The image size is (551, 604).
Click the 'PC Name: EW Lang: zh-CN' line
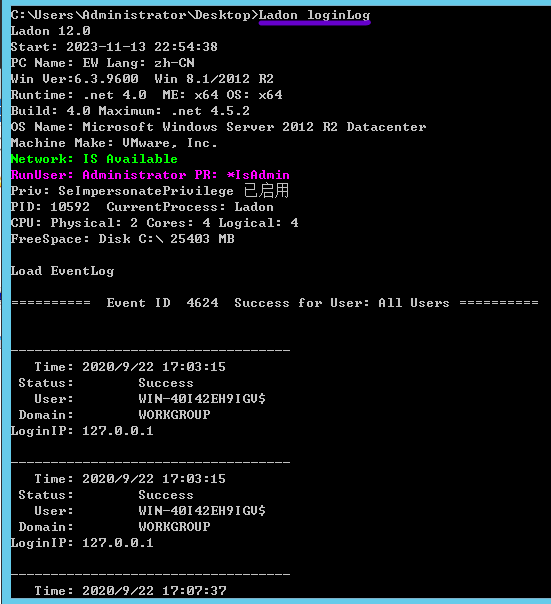(x=102, y=63)
